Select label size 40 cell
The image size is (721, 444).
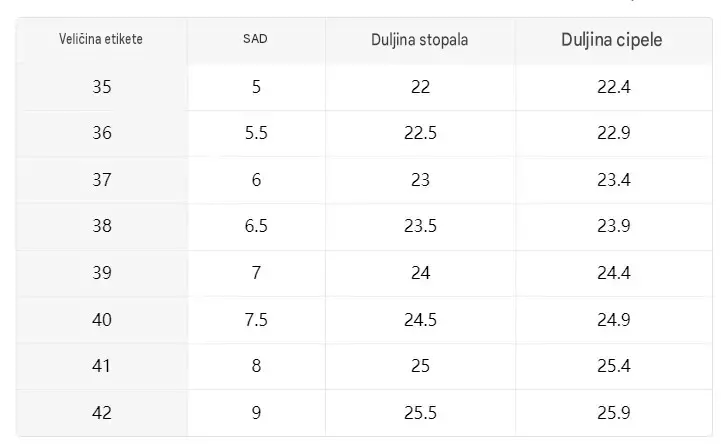102,320
